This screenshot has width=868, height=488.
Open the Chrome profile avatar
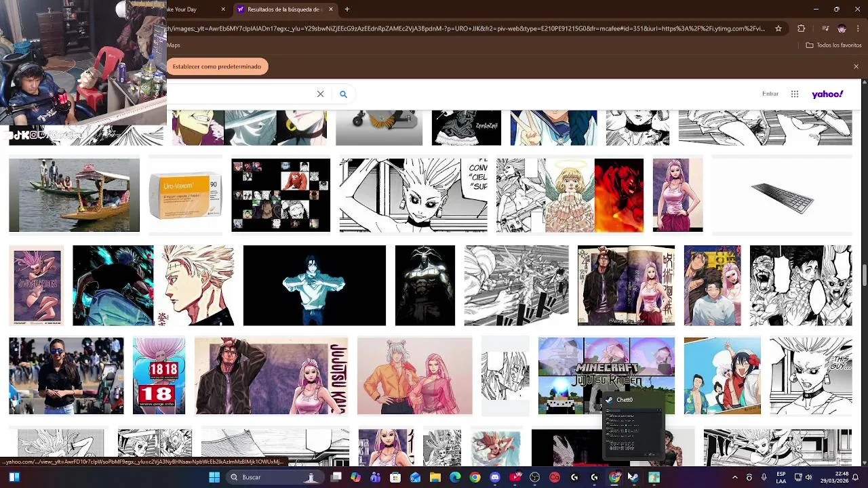[842, 28]
